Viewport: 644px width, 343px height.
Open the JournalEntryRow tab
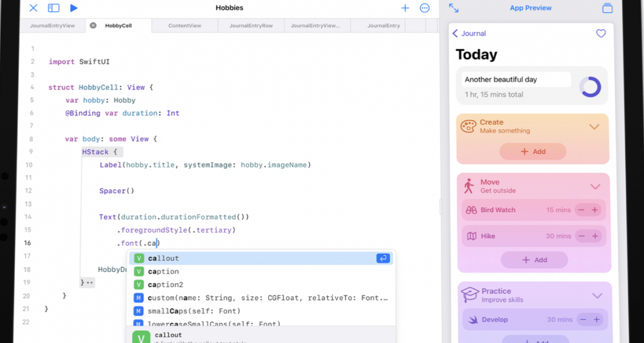251,25
